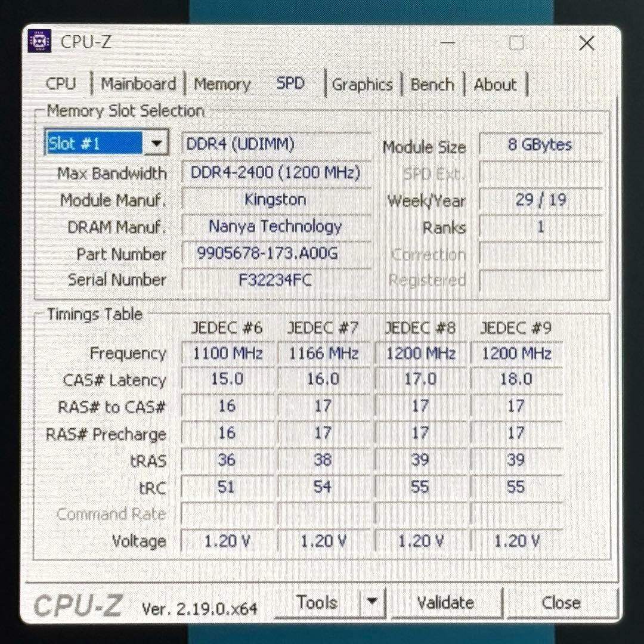Click the 8 GBytes module size value

pyautogui.click(x=540, y=144)
